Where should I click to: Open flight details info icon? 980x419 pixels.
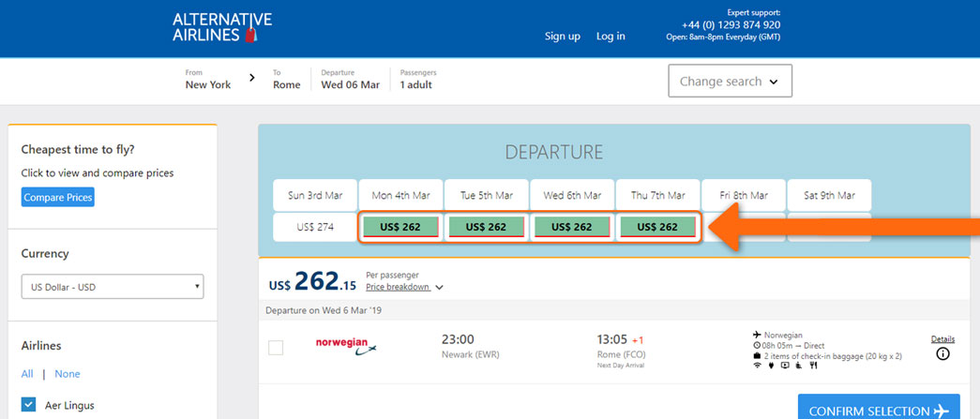click(942, 354)
